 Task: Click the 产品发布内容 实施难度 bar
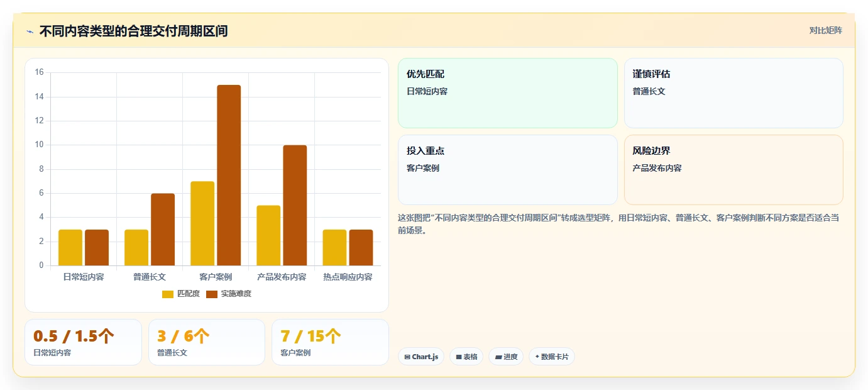click(295, 206)
